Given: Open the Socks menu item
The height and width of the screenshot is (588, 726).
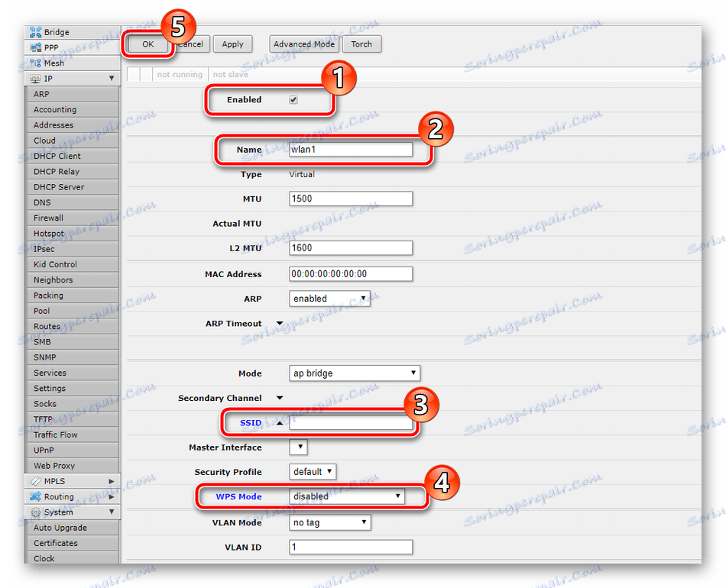Looking at the screenshot, I should tap(73, 404).
